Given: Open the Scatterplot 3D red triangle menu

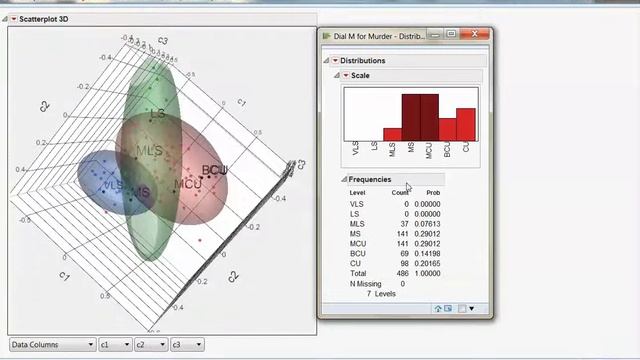Looking at the screenshot, I should [14, 19].
